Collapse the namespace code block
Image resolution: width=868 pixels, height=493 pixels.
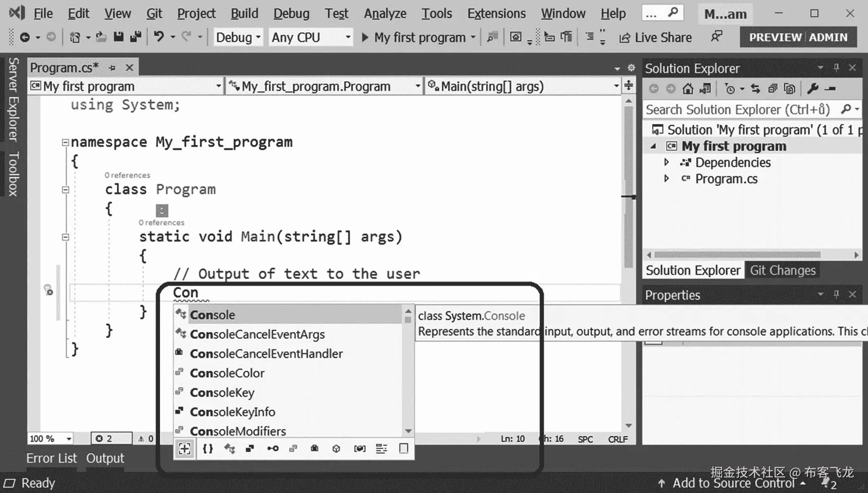[65, 143]
